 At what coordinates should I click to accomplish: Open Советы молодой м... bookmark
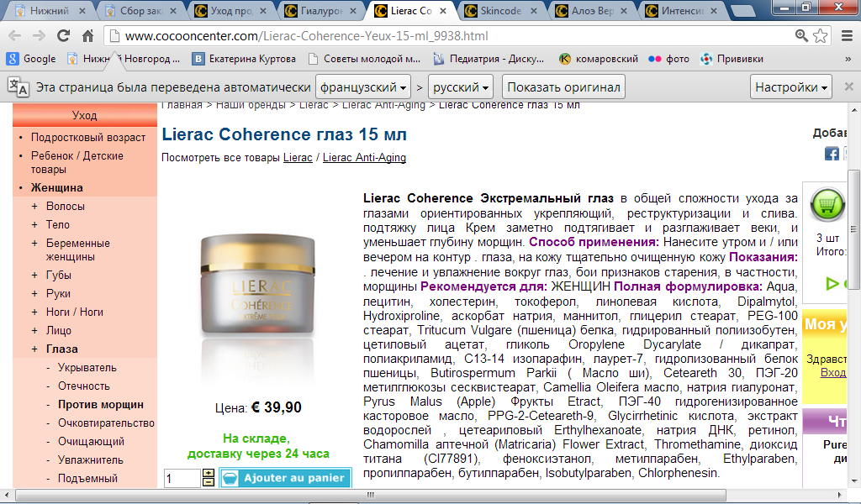click(364, 59)
